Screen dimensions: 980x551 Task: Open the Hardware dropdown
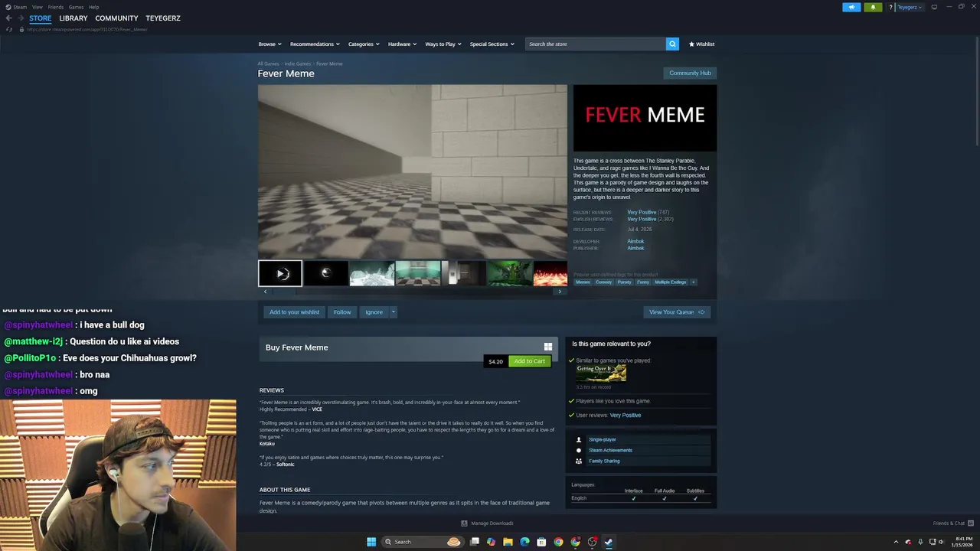pyautogui.click(x=402, y=44)
